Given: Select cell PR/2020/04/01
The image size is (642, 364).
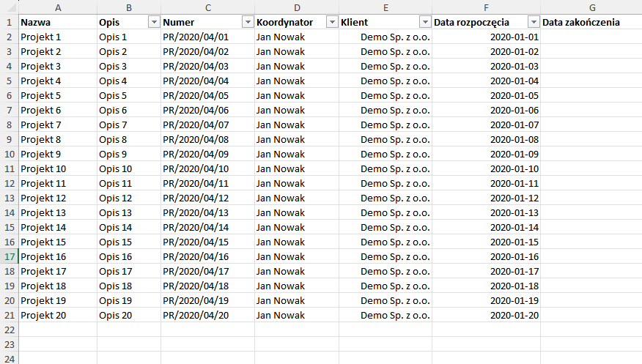Looking at the screenshot, I should coord(207,37).
